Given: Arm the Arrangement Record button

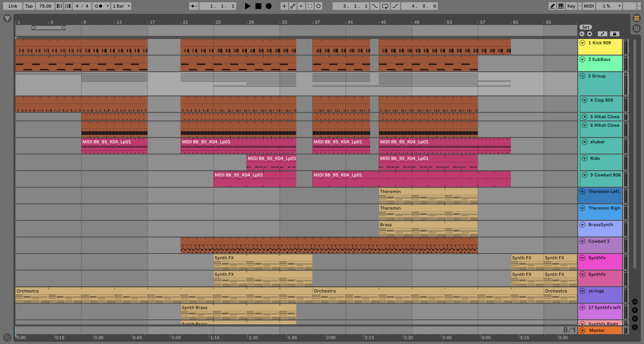Looking at the screenshot, I should pyautogui.click(x=268, y=6).
